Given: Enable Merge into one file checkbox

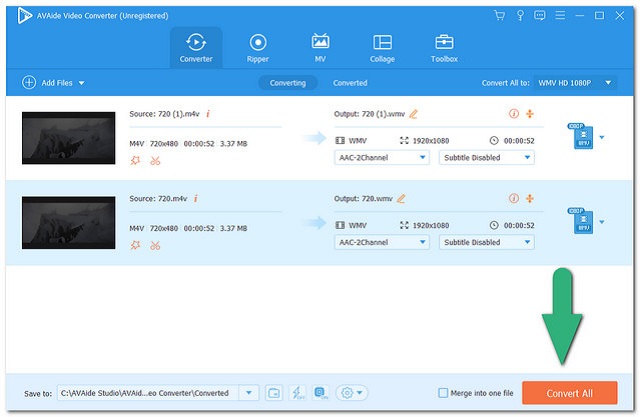Looking at the screenshot, I should coord(443,393).
